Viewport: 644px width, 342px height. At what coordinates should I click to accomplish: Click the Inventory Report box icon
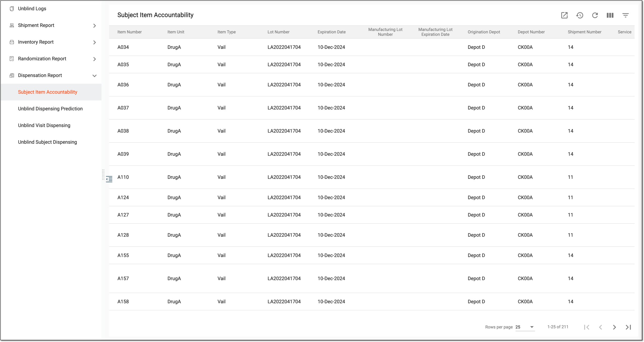click(12, 42)
